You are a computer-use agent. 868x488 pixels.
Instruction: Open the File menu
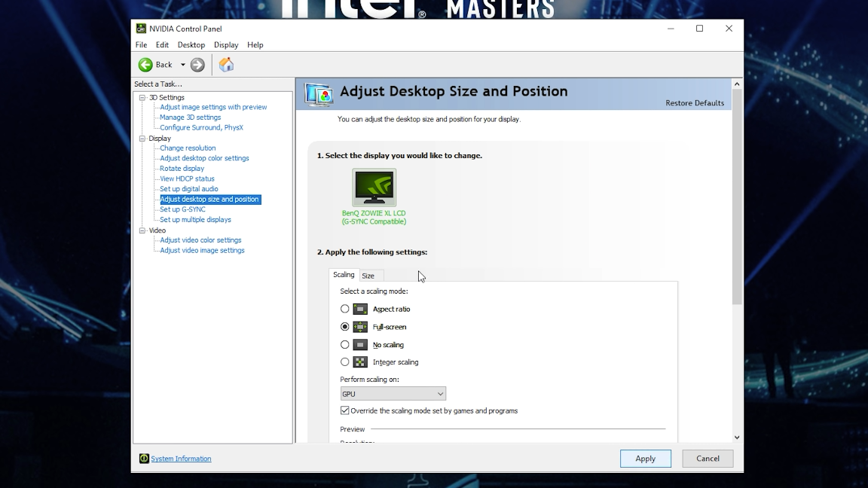(x=141, y=45)
